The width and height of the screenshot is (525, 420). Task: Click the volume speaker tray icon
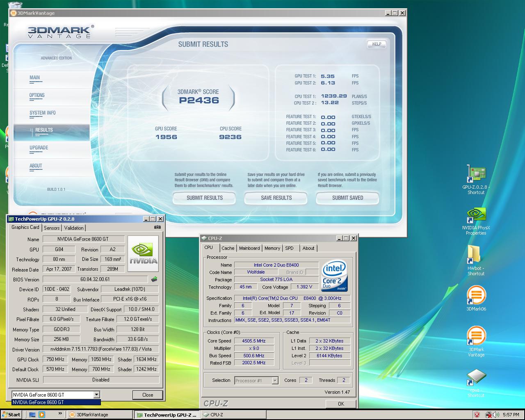click(496, 415)
